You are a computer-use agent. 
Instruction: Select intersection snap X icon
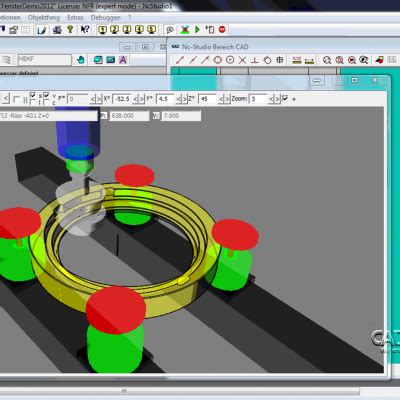(x=242, y=60)
